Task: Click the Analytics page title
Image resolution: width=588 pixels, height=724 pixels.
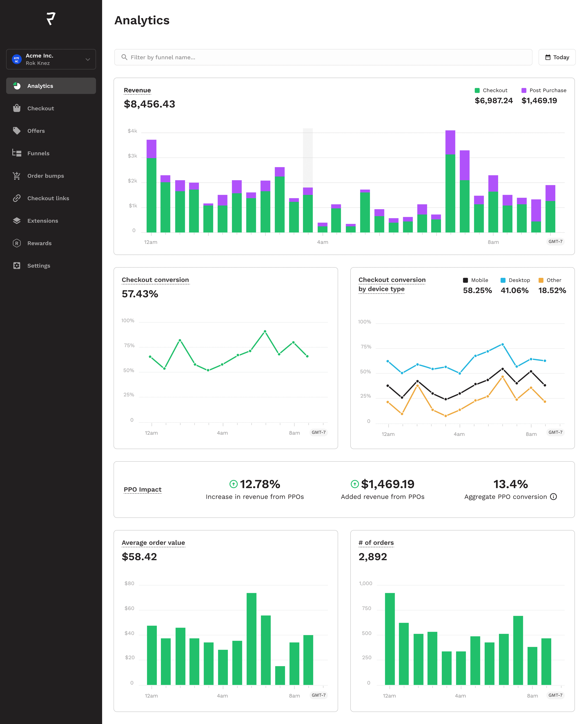Action: 142,20
